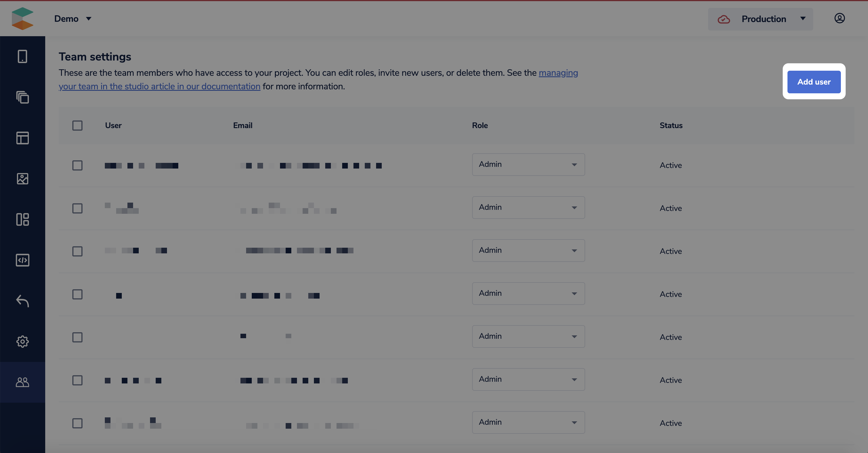Viewport: 868px width, 453px height.
Task: Open the team users icon in sidebar
Action: (x=22, y=382)
